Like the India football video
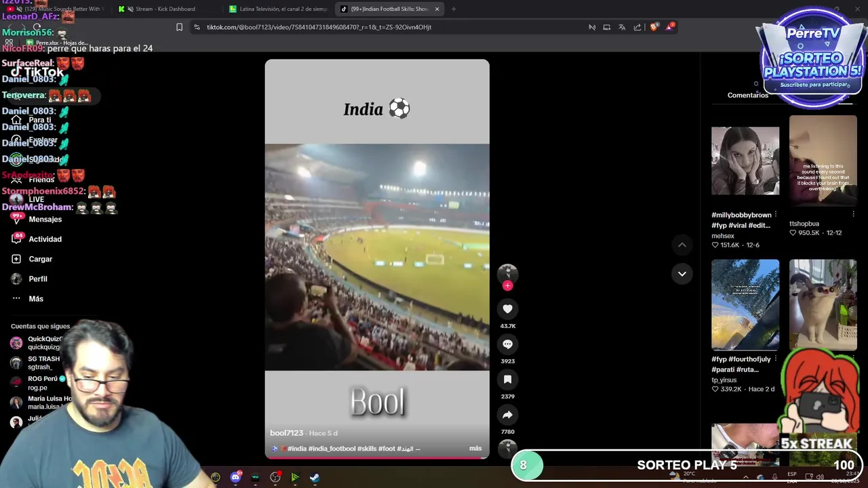 507,309
